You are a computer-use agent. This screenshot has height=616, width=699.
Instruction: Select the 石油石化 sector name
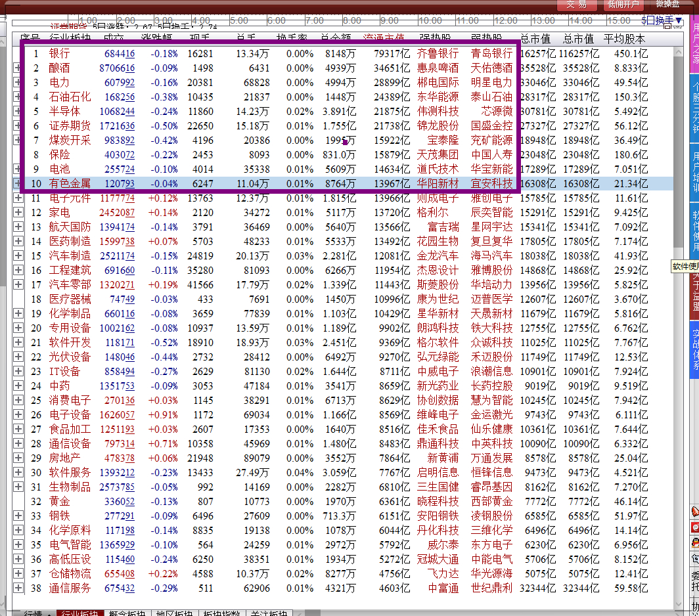(70, 97)
